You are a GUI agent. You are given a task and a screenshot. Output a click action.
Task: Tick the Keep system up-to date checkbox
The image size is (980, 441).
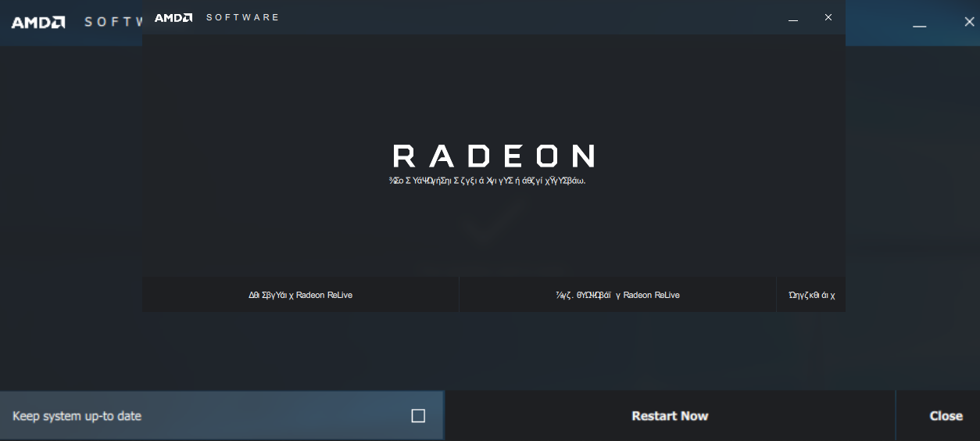click(418, 416)
